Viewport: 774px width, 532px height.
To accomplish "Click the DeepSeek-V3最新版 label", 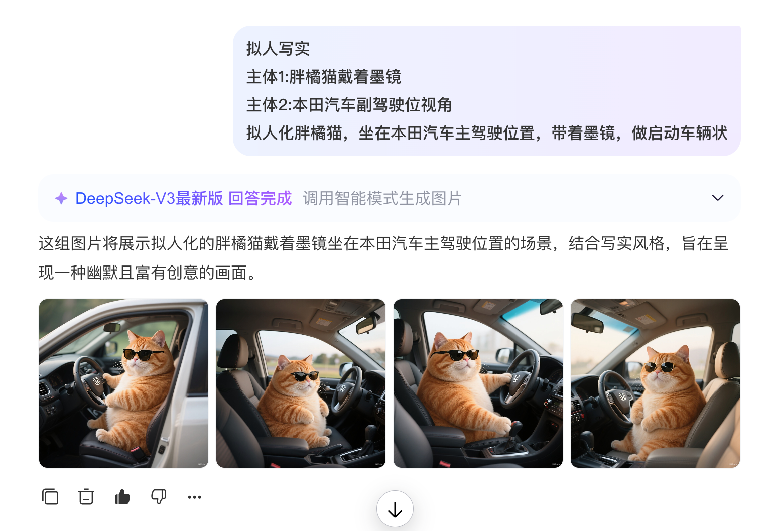I will [149, 198].
